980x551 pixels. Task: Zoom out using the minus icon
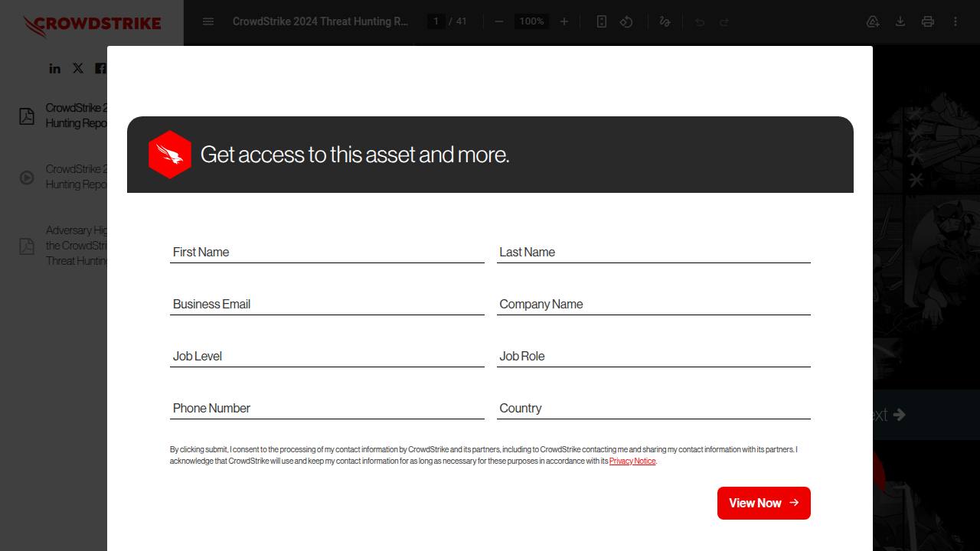tap(499, 21)
